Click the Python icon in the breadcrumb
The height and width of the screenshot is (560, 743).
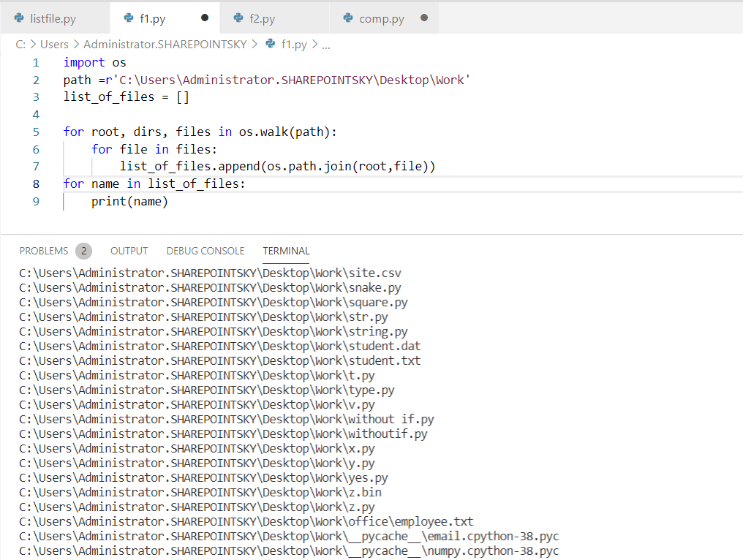[271, 44]
